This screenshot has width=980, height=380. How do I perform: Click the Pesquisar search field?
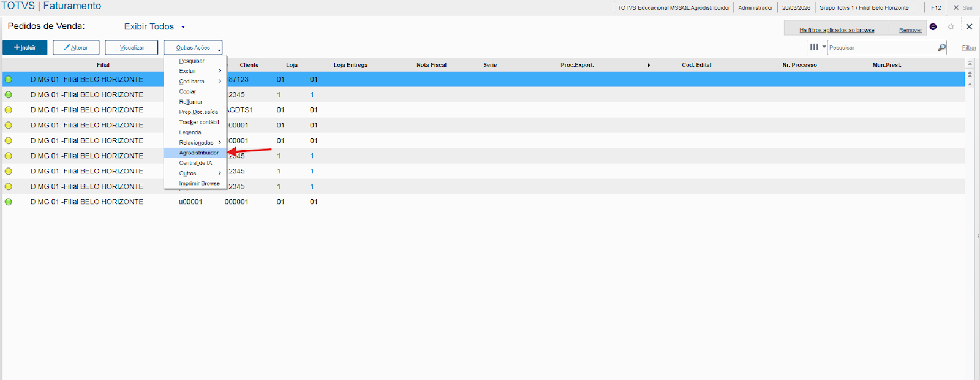point(881,47)
